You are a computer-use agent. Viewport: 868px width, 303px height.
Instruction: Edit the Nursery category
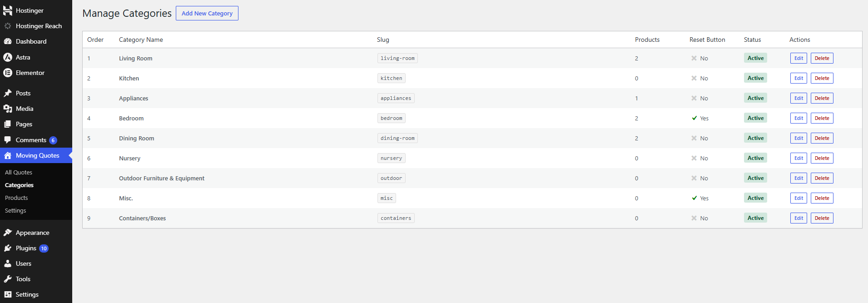(x=799, y=158)
